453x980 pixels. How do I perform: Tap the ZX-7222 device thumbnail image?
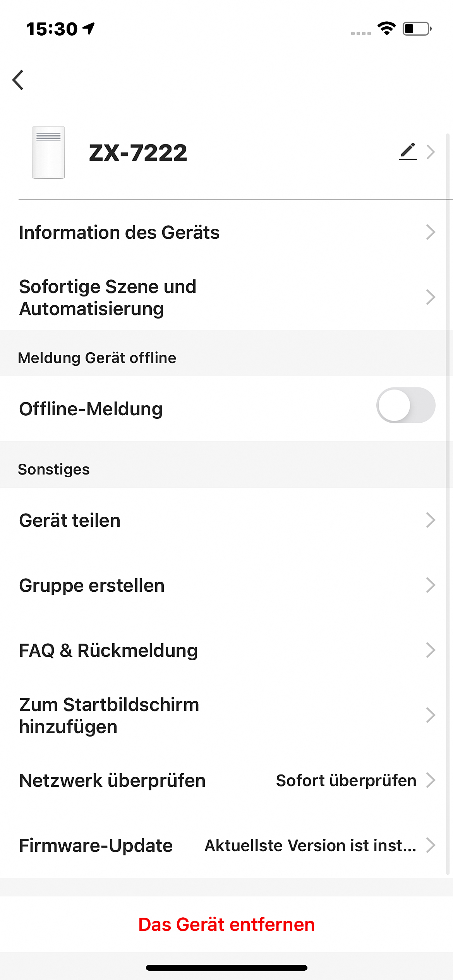click(48, 152)
